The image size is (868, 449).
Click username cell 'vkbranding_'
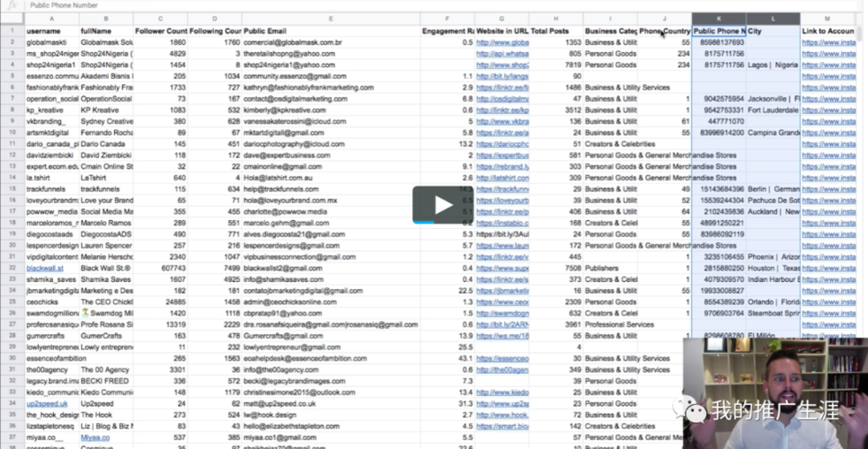pyautogui.click(x=51, y=121)
